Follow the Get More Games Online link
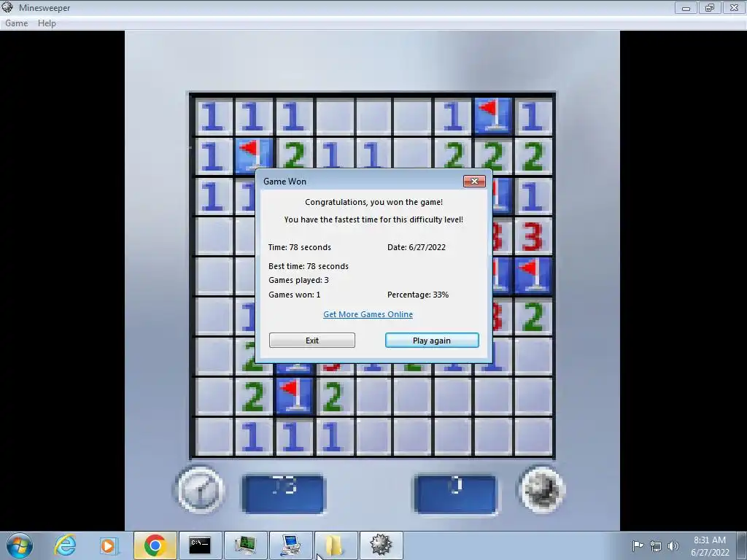747x560 pixels. point(368,314)
